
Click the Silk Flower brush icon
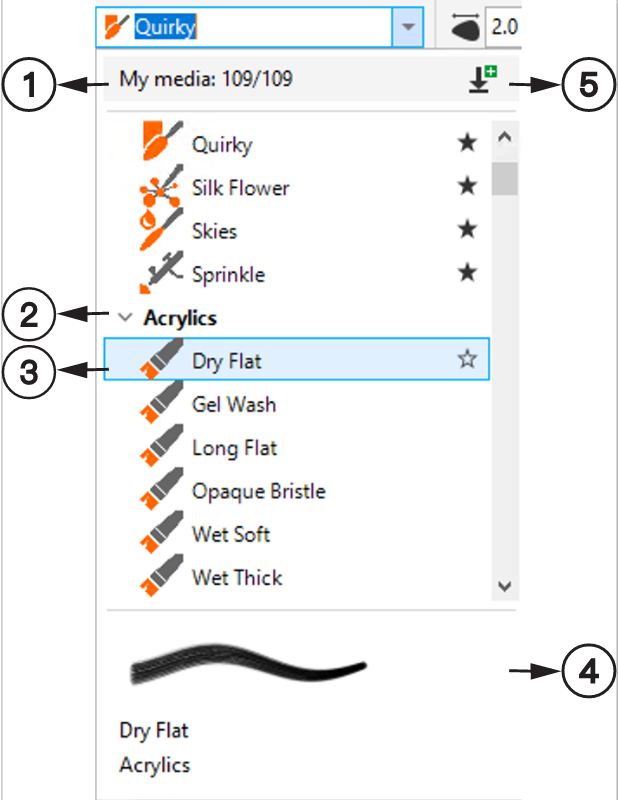[160, 185]
